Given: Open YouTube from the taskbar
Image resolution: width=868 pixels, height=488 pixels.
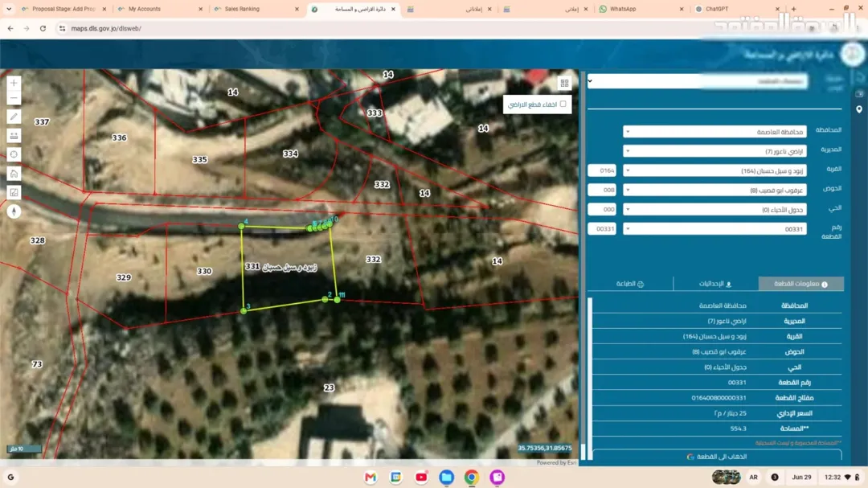Looking at the screenshot, I should [421, 477].
